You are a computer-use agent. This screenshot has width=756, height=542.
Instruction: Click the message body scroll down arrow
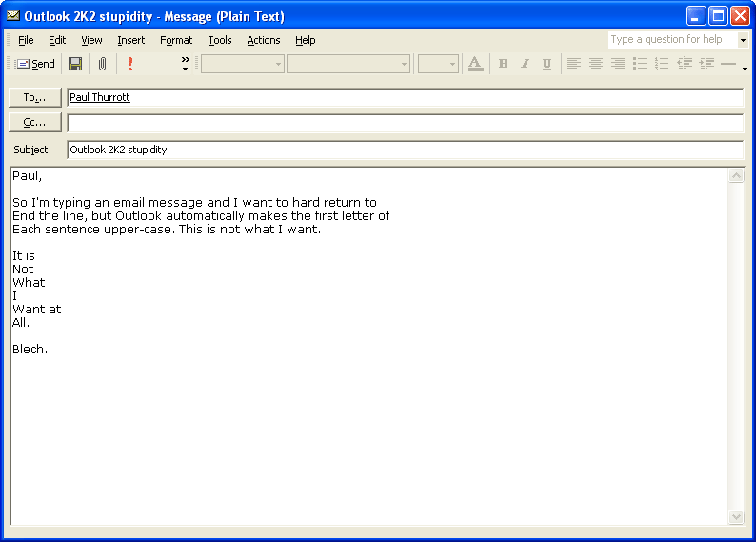pos(736,516)
